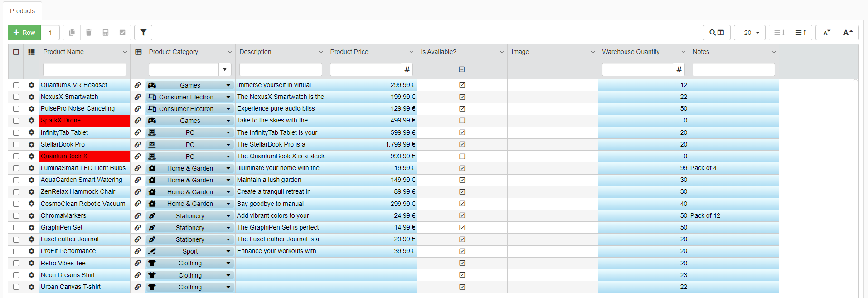Click the Description filter input field
Viewport: 868px width, 298px height.
pos(281,69)
